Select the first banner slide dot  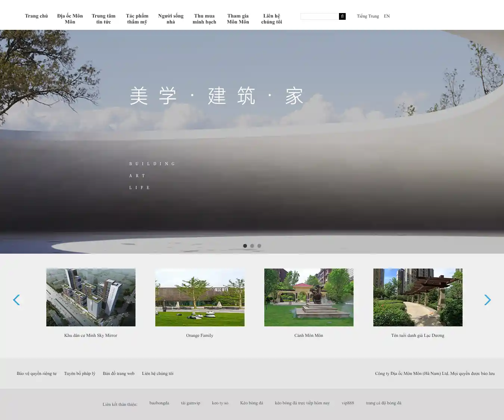tap(245, 246)
